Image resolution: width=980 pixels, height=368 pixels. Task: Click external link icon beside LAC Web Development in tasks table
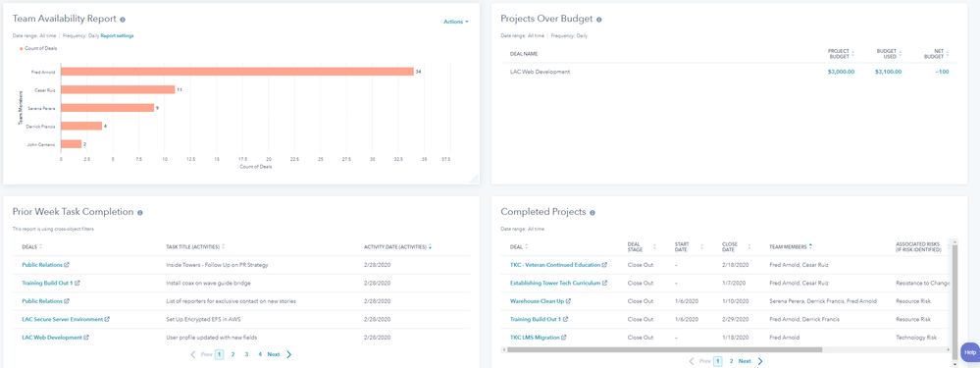(86, 338)
